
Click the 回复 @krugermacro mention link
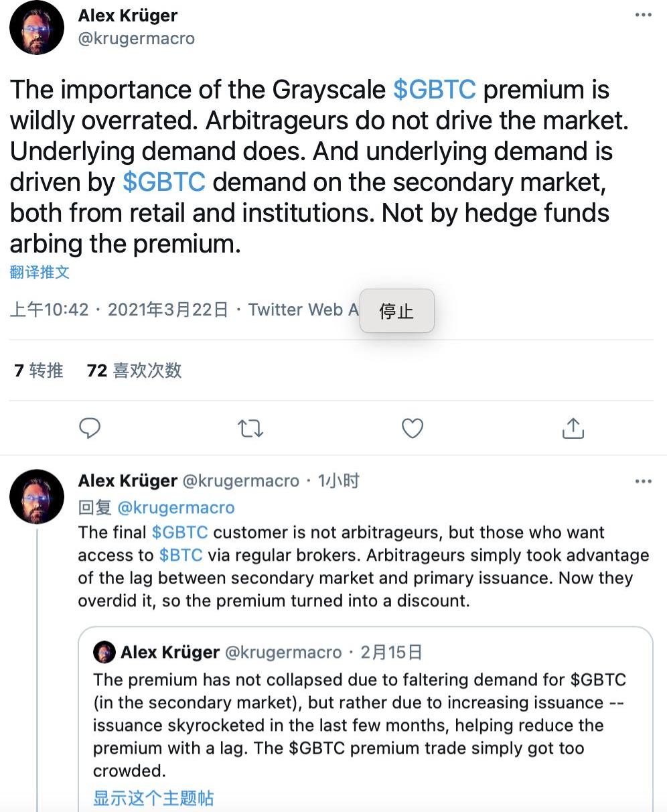pos(176,508)
